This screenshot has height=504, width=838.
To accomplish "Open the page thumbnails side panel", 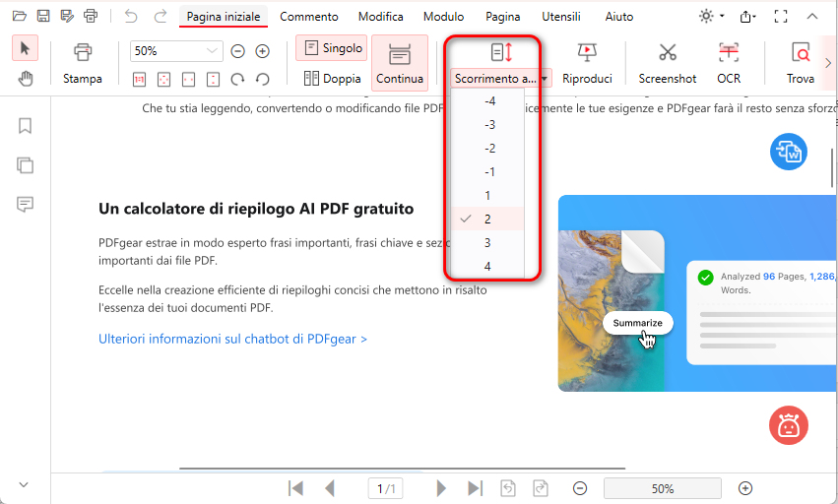I will point(26,165).
